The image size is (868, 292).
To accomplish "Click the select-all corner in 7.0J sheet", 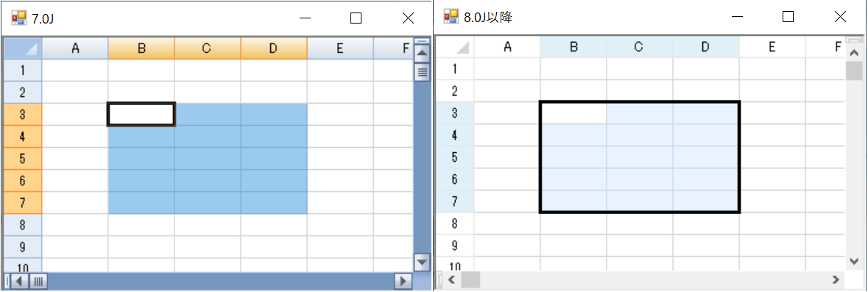I will pos(23,49).
